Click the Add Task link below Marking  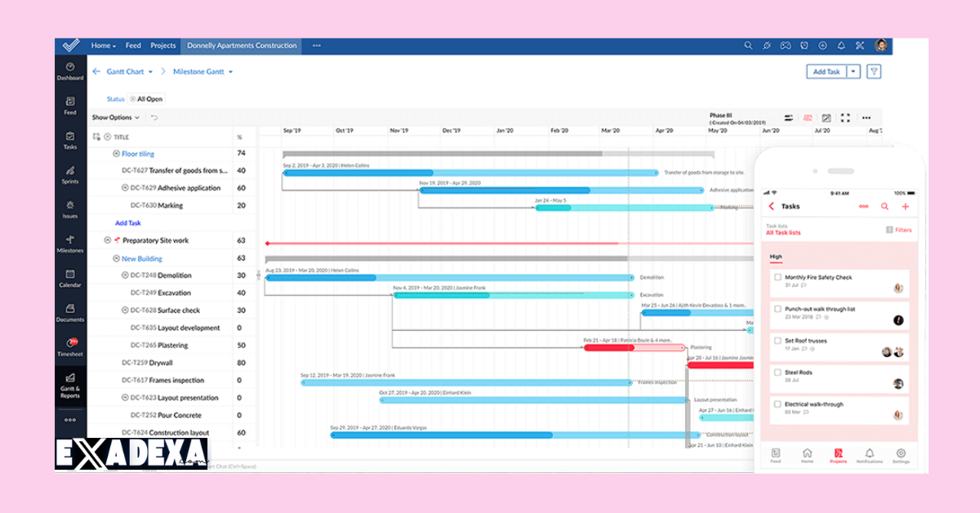[127, 222]
